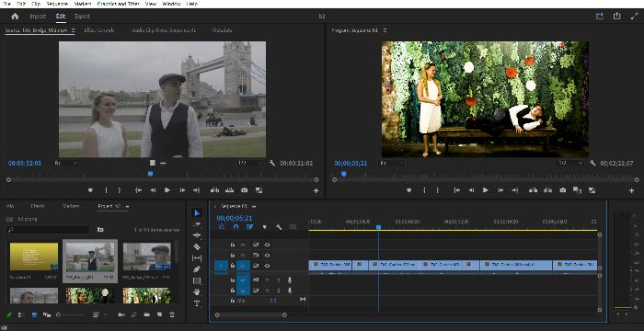Select the Selection arrow tool
Image resolution: width=644 pixels, height=331 pixels.
click(197, 212)
